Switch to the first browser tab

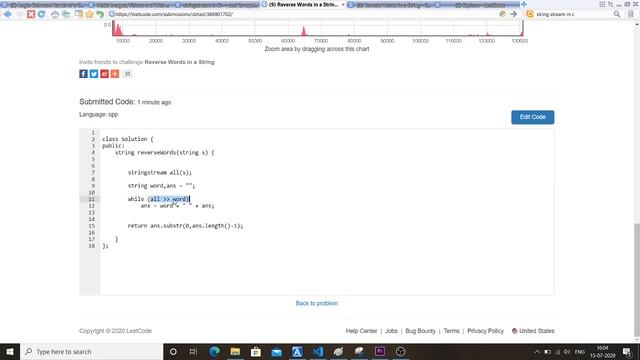pyautogui.click(x=43, y=5)
